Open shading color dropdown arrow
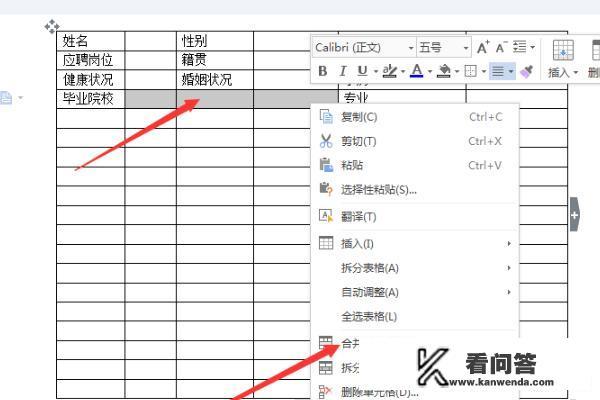Image resolution: width=600 pixels, height=400 pixels. tap(457, 72)
